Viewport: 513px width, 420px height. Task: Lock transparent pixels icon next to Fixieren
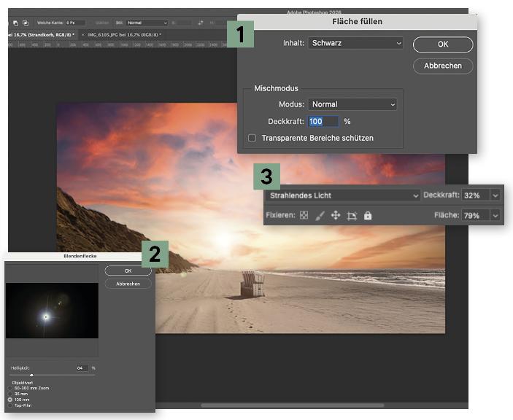tap(304, 216)
